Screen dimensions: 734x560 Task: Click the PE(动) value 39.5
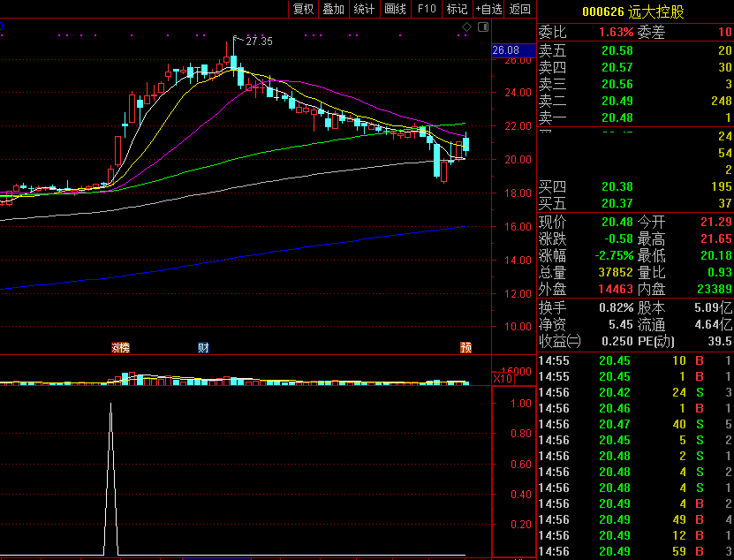tap(720, 341)
